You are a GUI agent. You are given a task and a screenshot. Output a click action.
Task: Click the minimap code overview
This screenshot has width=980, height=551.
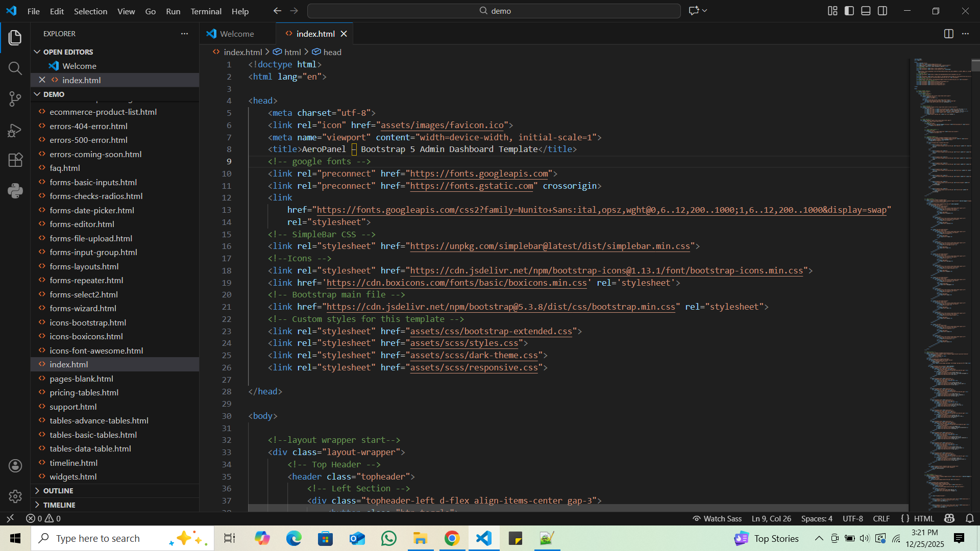point(942,255)
